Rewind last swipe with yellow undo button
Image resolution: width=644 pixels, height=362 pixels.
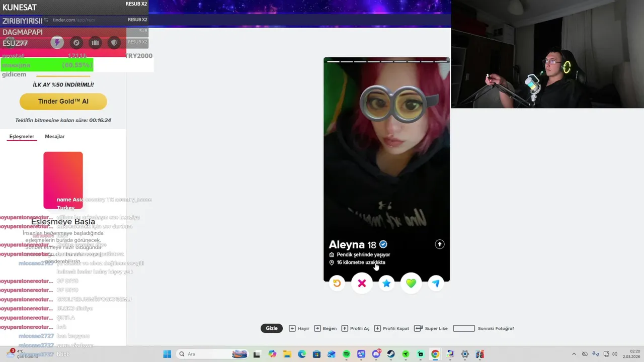coord(337,283)
